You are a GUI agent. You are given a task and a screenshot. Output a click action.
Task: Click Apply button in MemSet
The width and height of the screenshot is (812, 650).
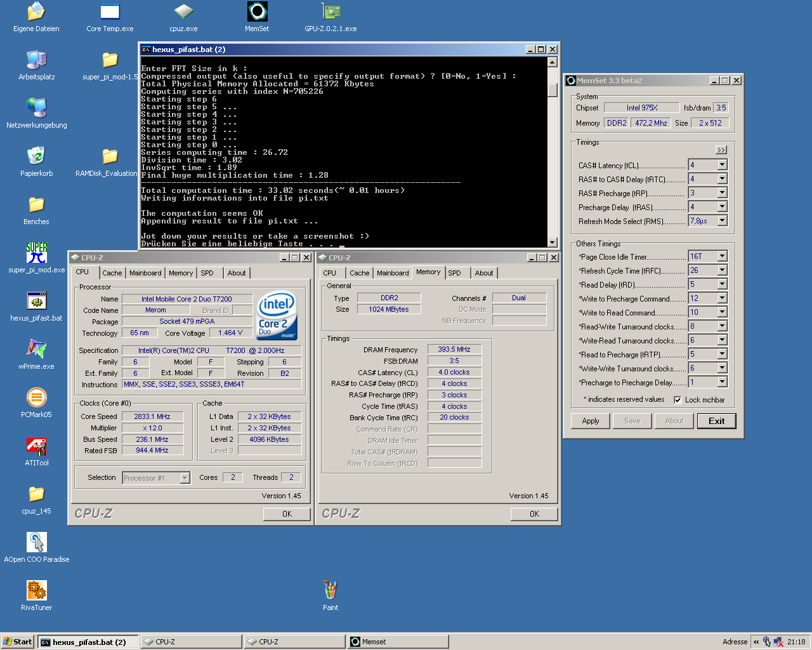[x=591, y=421]
